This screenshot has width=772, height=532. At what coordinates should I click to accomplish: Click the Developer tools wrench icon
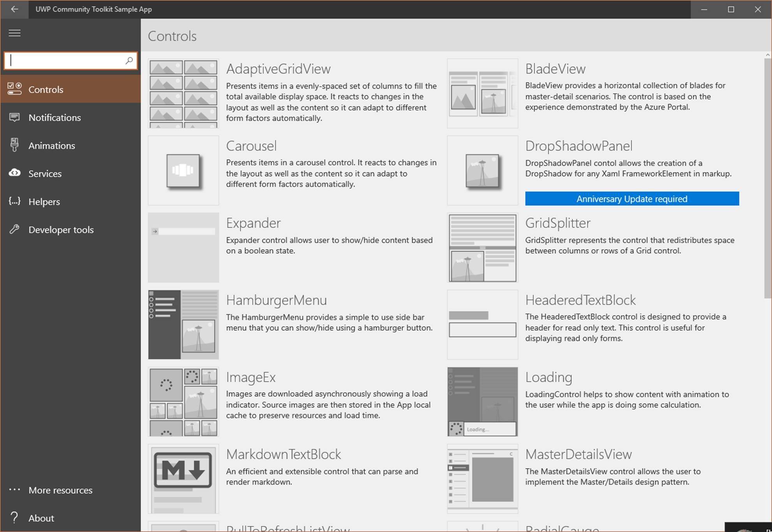(14, 229)
